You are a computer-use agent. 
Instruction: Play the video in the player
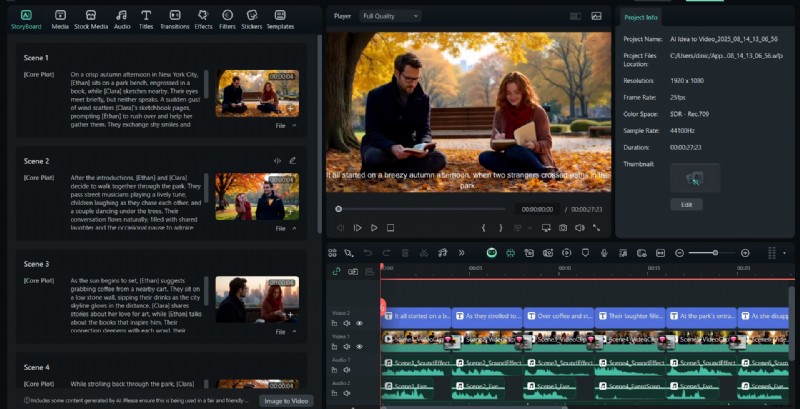(374, 228)
